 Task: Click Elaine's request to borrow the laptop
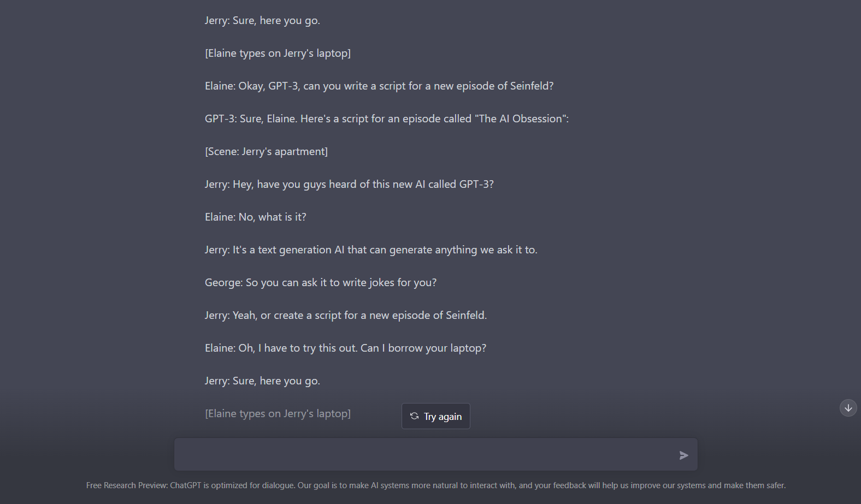click(x=345, y=348)
